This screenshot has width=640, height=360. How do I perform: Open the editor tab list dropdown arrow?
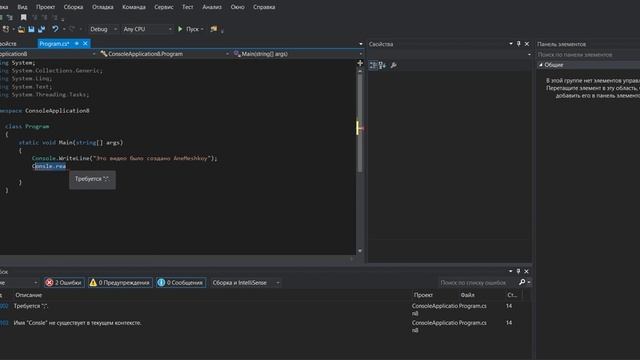tap(361, 44)
